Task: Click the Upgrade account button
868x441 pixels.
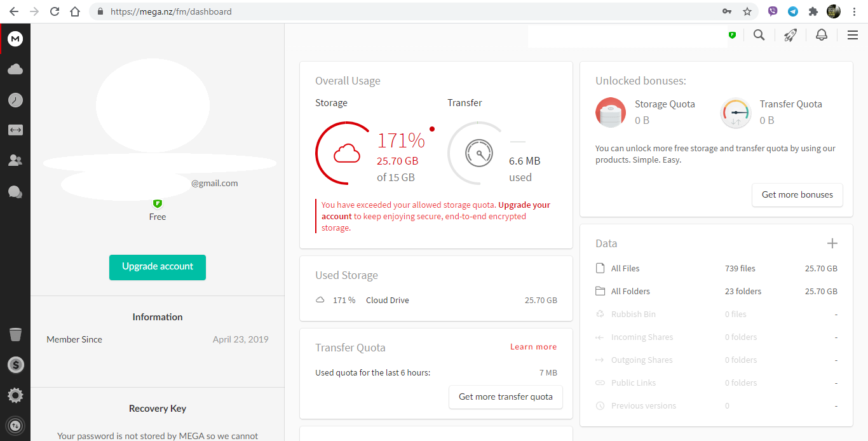Action: click(158, 267)
